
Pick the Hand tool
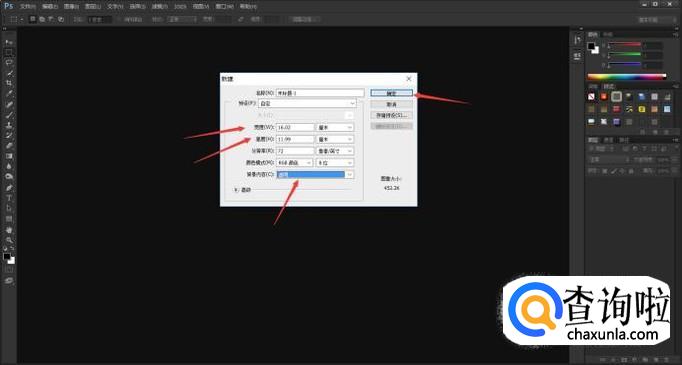coord(9,229)
